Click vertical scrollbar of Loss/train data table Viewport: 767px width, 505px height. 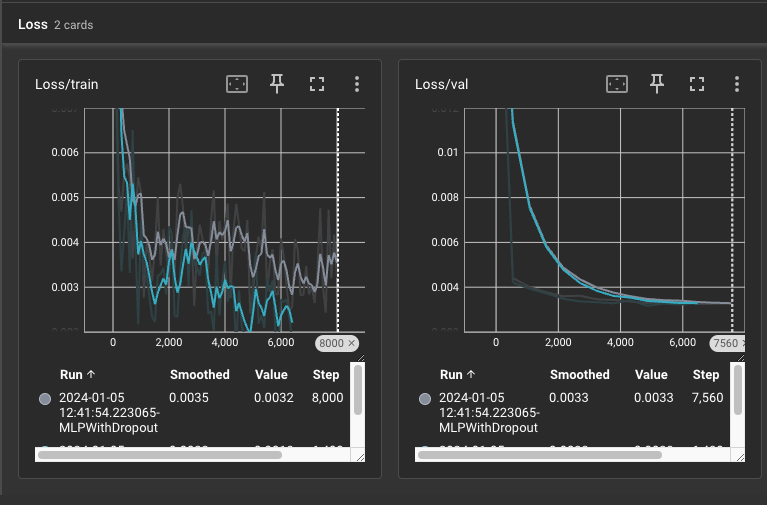(358, 390)
